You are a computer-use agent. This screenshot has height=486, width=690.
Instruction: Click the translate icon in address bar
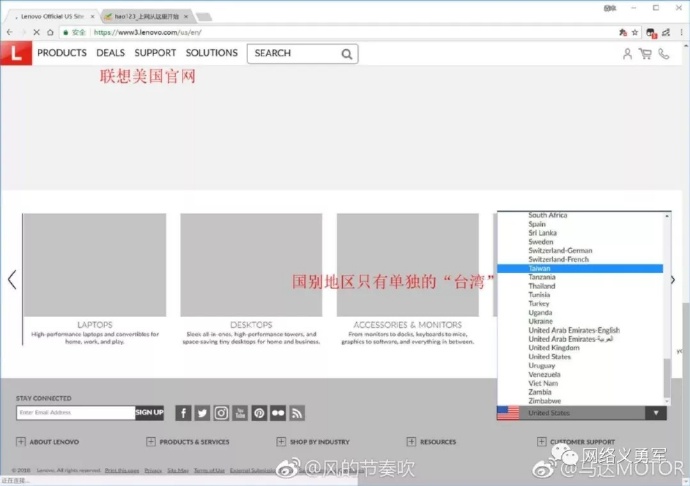click(x=623, y=32)
